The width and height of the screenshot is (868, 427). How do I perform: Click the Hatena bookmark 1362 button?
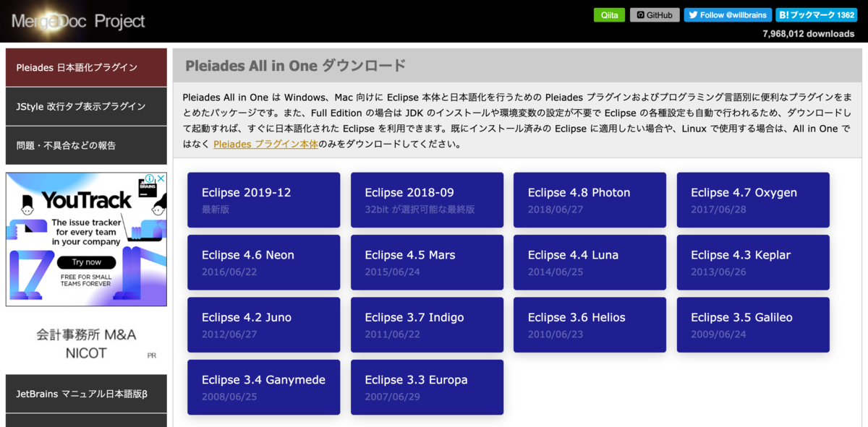[817, 14]
